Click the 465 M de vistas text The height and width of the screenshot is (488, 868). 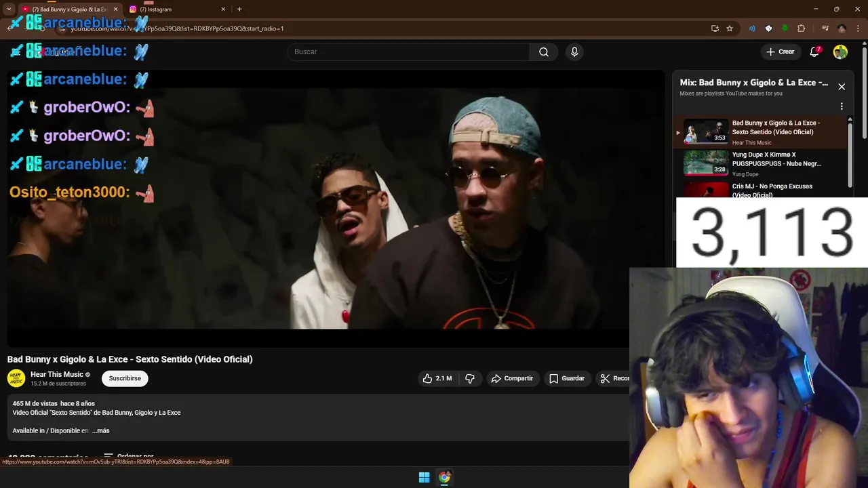(x=35, y=403)
